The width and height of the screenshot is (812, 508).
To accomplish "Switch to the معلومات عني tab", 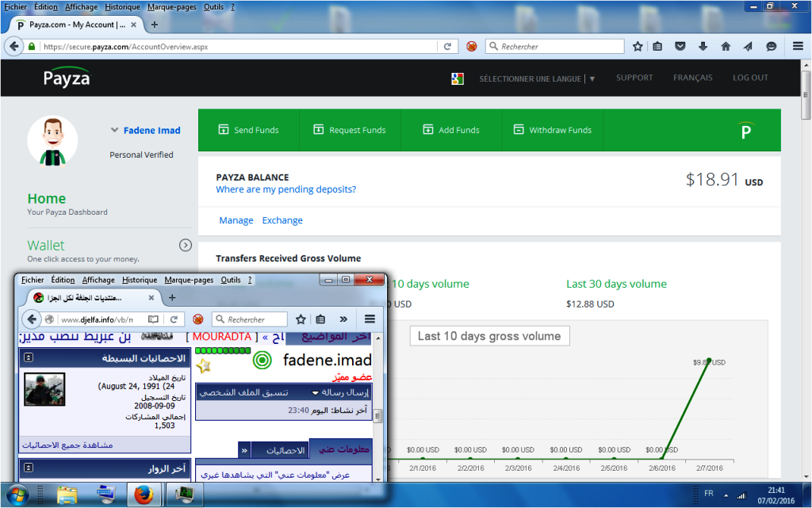I will coord(341,449).
